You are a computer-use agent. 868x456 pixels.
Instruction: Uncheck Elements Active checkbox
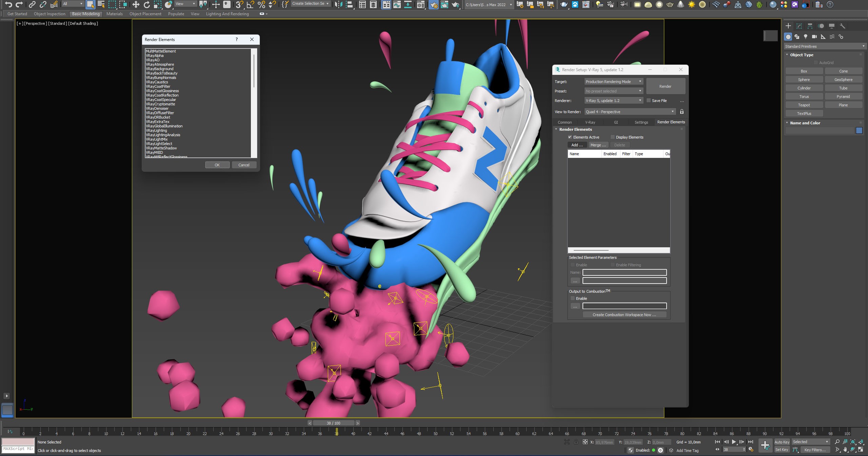[570, 137]
